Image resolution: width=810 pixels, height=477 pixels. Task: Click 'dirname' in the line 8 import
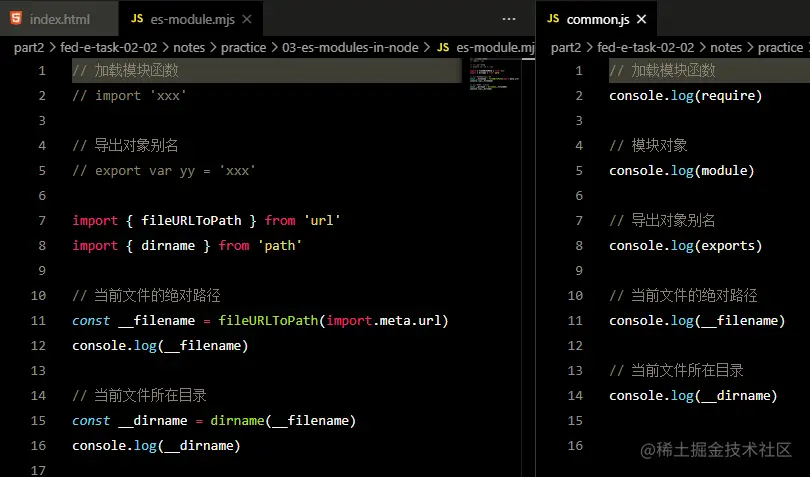tap(168, 245)
